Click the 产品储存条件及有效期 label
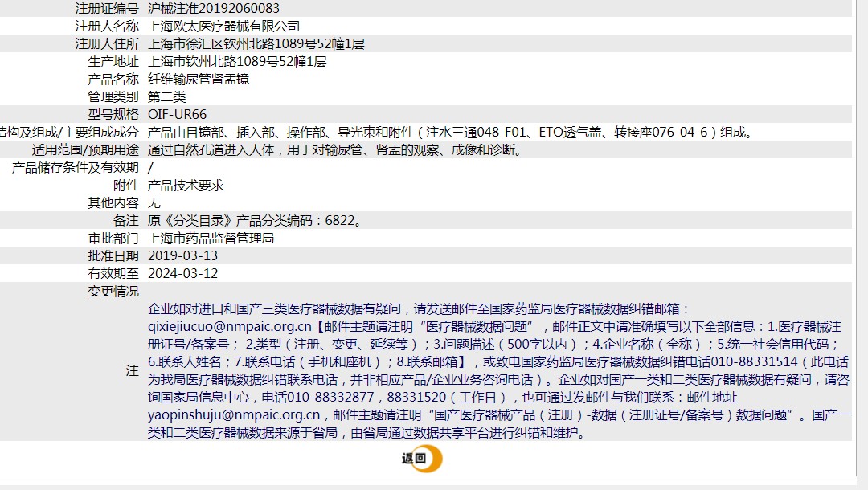The width and height of the screenshot is (868, 490). pyautogui.click(x=76, y=168)
